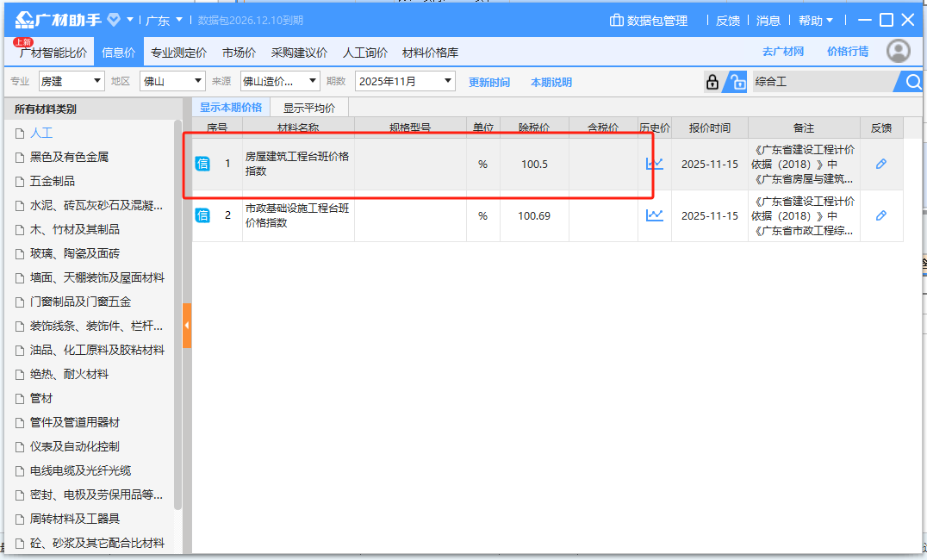This screenshot has height=560, width=927.
Task: Open the 专业 dropdown showing 房建
Action: coord(71,81)
